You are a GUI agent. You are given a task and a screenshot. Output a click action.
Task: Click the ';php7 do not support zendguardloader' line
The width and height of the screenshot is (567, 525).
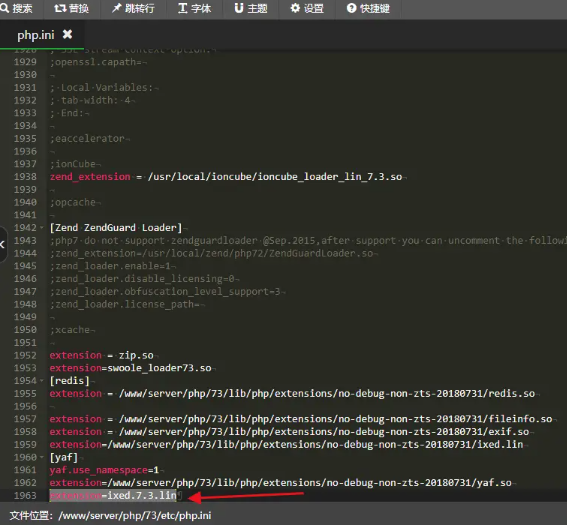[x=308, y=240]
